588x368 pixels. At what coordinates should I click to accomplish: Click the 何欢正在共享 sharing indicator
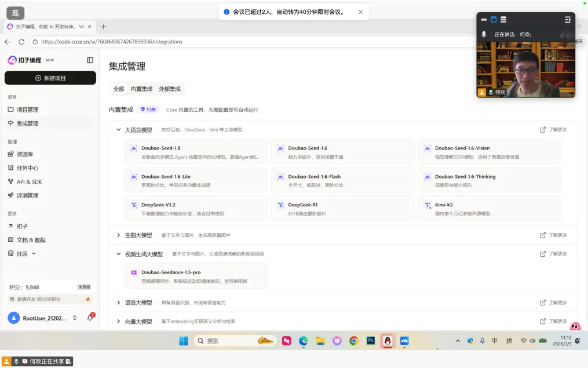37,361
